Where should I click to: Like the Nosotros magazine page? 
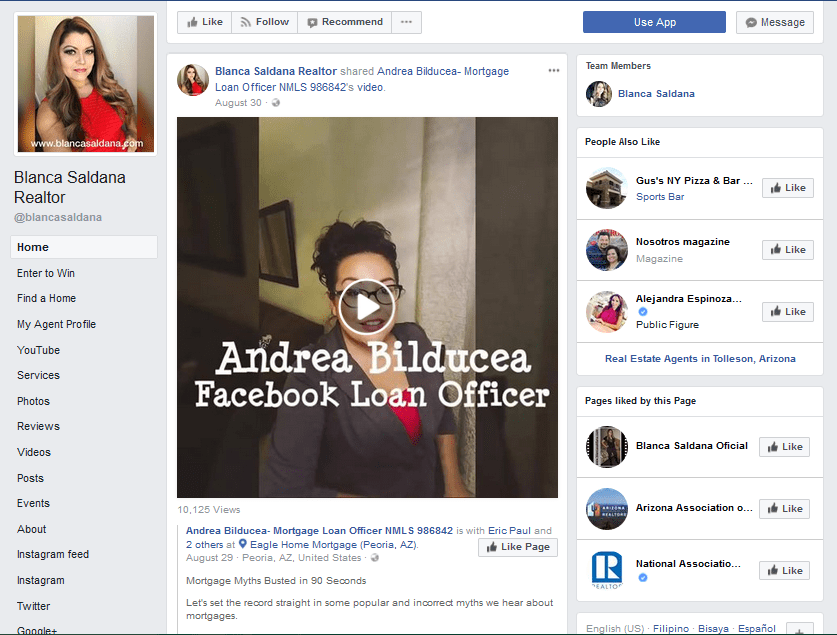tap(787, 250)
